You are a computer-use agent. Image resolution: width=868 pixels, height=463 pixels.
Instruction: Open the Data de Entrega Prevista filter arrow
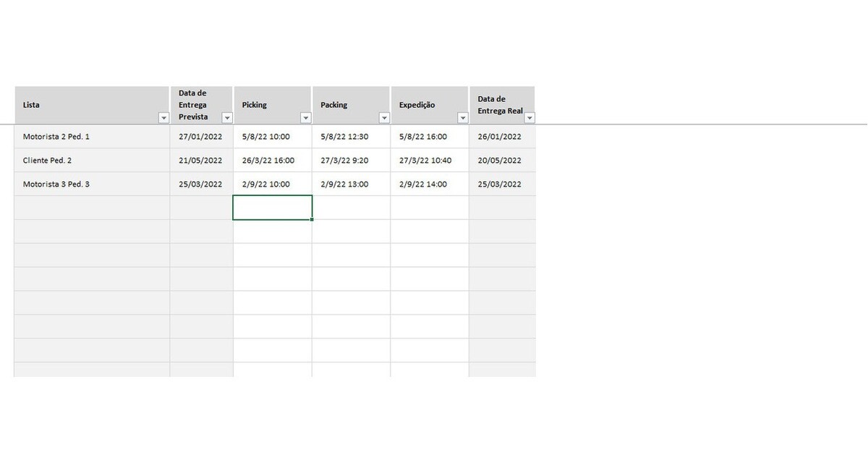pos(226,118)
